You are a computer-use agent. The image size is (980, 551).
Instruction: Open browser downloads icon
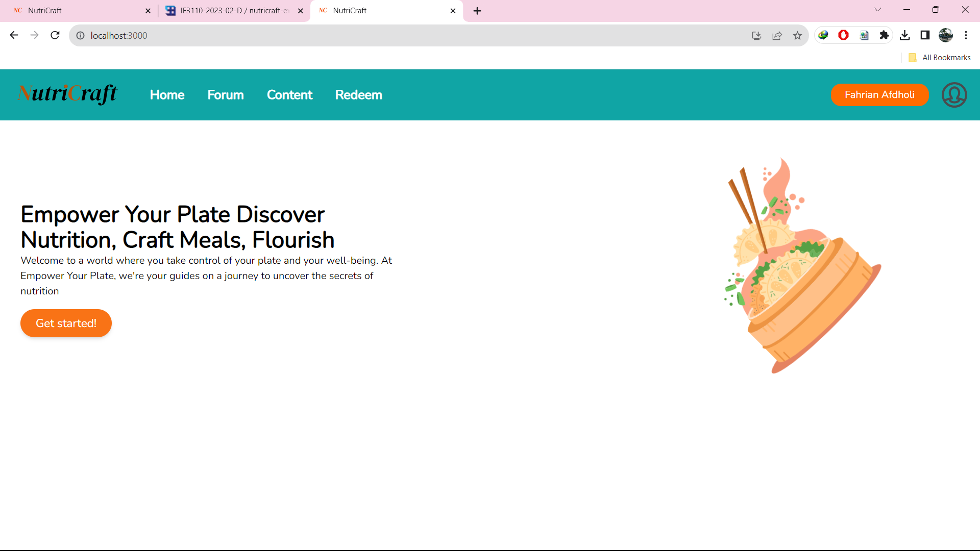[x=904, y=35]
